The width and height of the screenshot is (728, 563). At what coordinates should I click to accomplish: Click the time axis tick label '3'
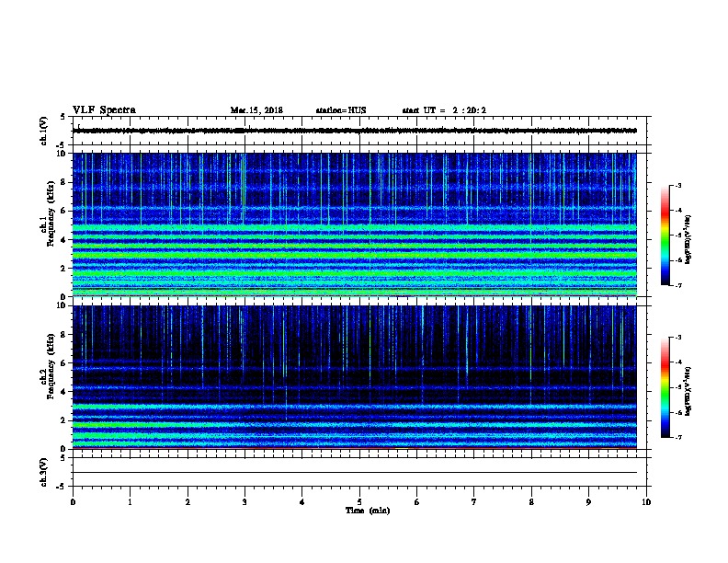coord(245,502)
